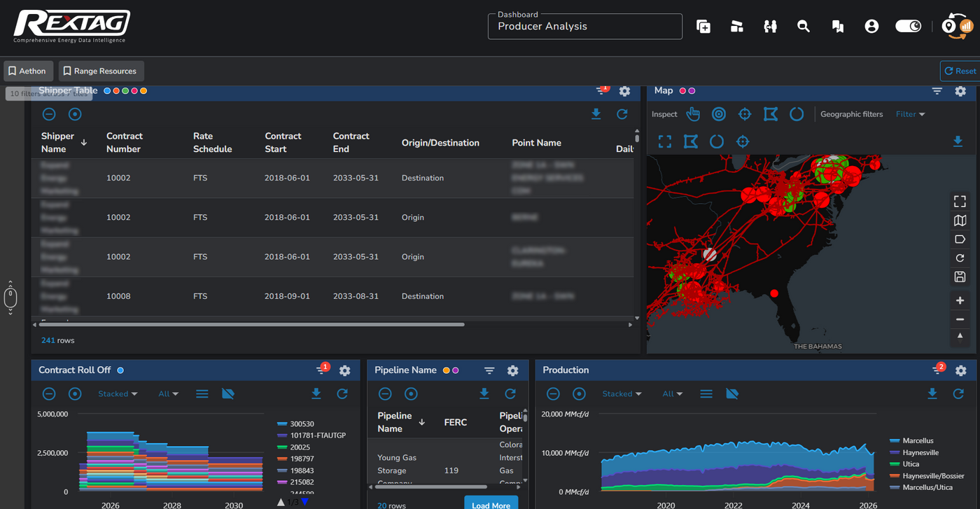
Task: Expand the Geographic Filter dropdown
Action: pyautogui.click(x=911, y=114)
